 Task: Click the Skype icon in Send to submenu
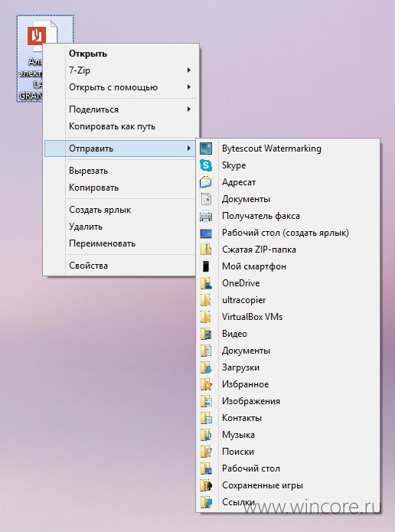[x=206, y=165]
